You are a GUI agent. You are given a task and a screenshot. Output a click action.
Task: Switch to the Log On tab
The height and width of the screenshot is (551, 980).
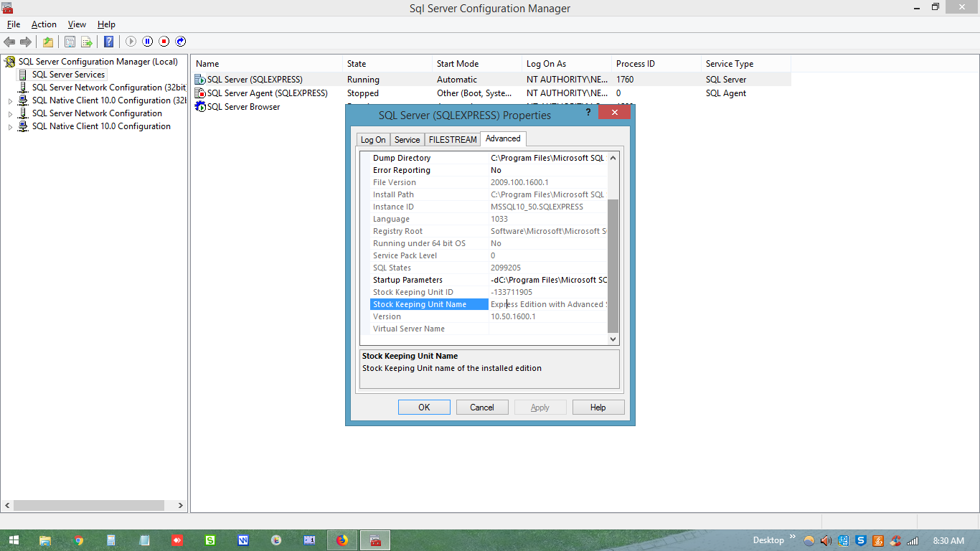(373, 140)
